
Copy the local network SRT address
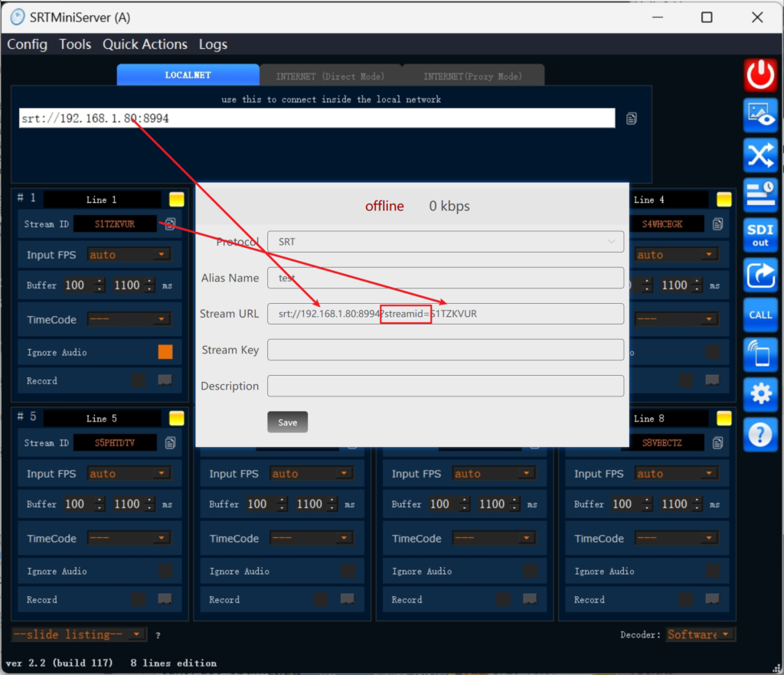tap(632, 119)
